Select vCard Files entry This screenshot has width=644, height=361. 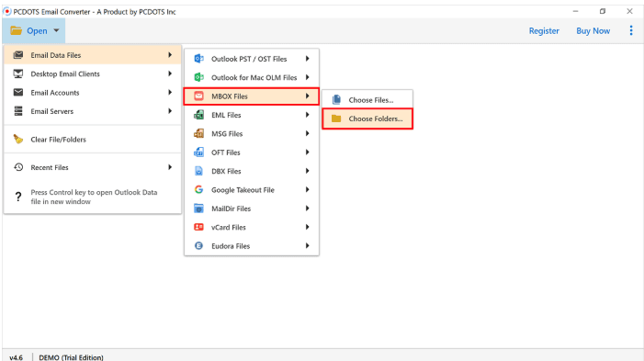tap(252, 227)
